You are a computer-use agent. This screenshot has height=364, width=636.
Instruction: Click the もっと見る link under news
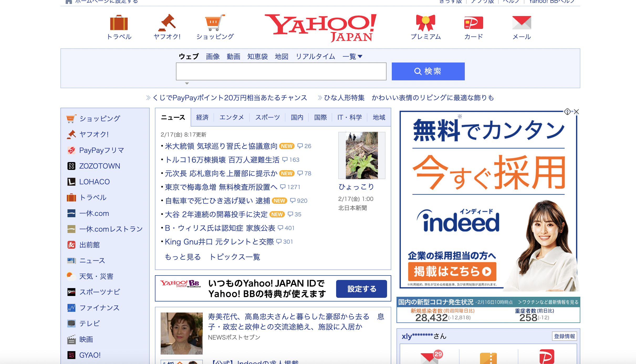pos(183,257)
